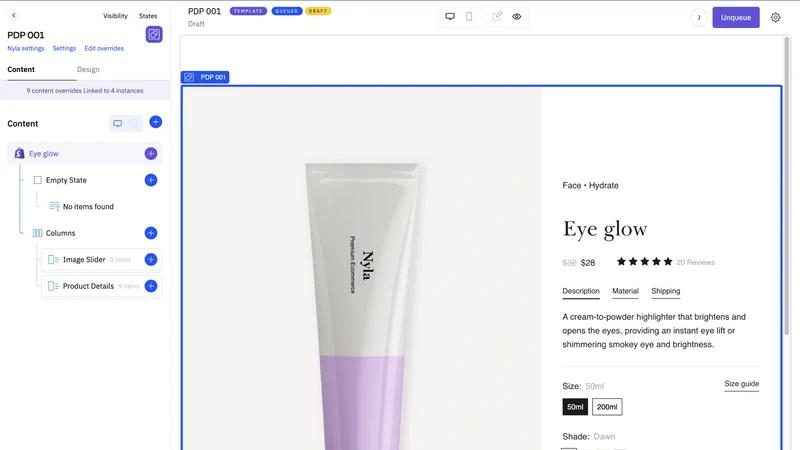This screenshot has width=800, height=450.
Task: Click the Face • Hydrate category text
Action: (x=590, y=185)
